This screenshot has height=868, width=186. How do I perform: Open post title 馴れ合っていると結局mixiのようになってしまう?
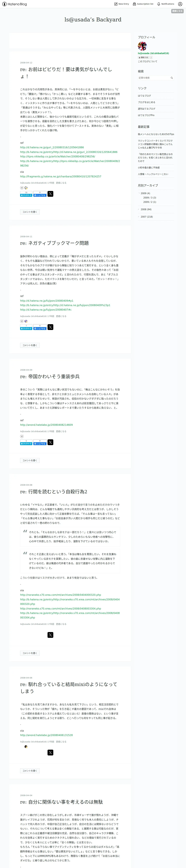(x=69, y=688)
